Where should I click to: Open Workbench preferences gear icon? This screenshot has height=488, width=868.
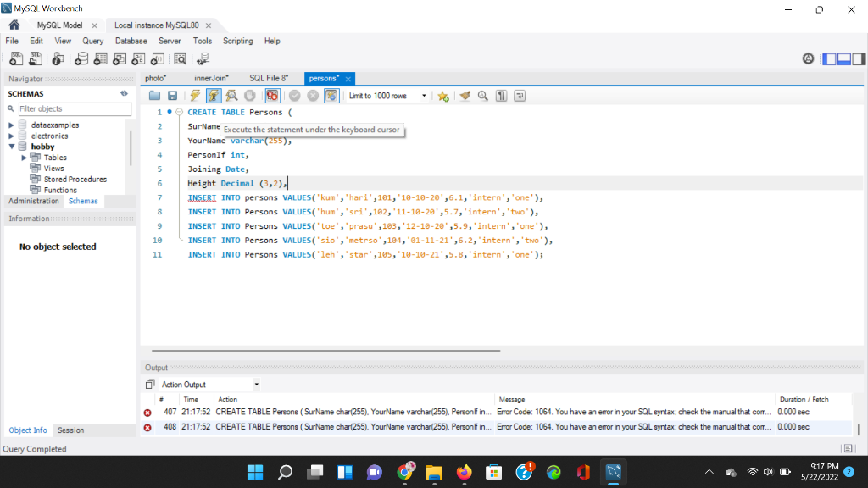pos(808,58)
